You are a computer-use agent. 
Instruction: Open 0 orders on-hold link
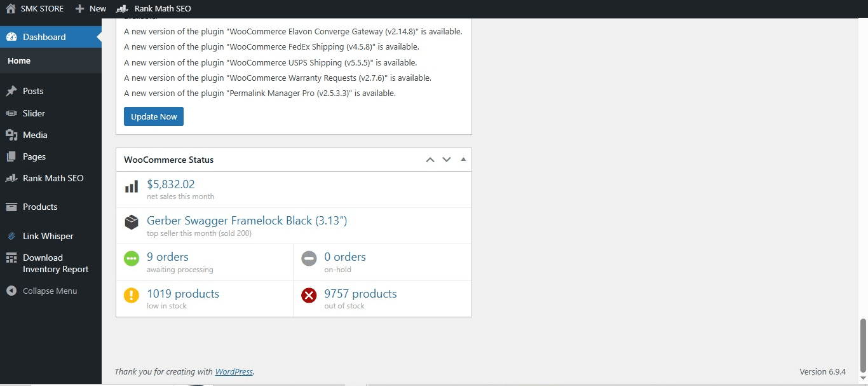tap(345, 257)
